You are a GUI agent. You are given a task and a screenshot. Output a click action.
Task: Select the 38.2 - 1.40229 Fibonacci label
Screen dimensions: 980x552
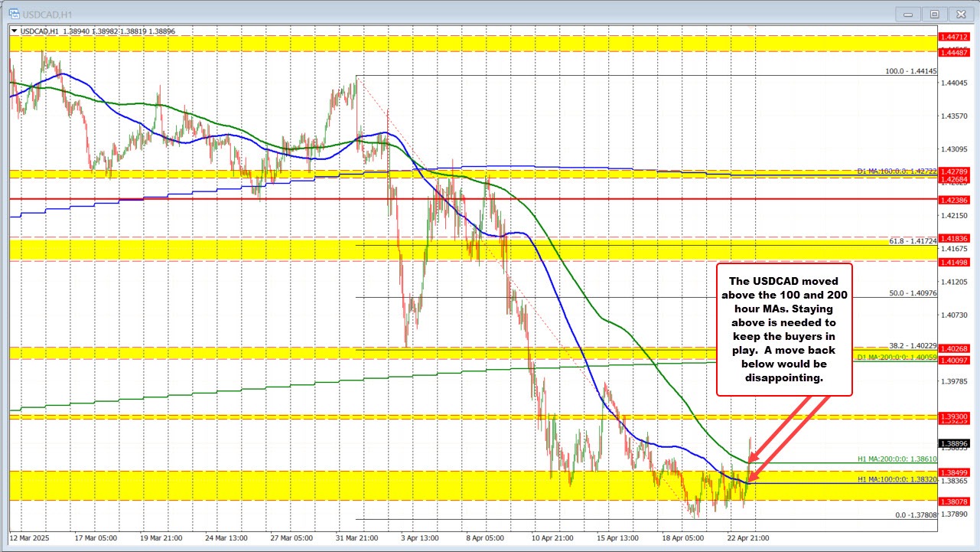912,345
